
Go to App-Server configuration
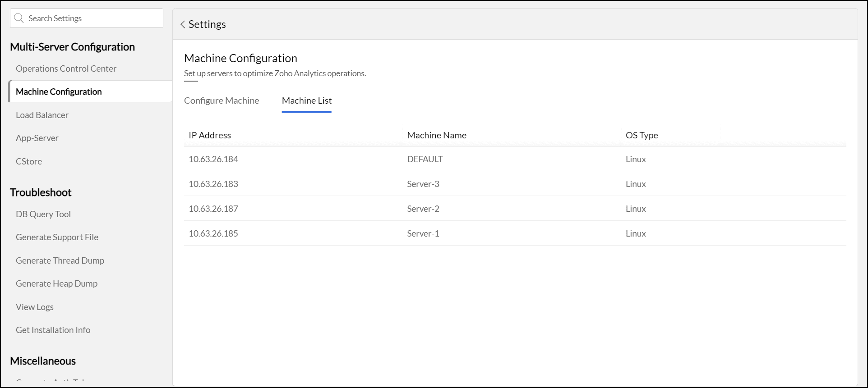(37, 138)
